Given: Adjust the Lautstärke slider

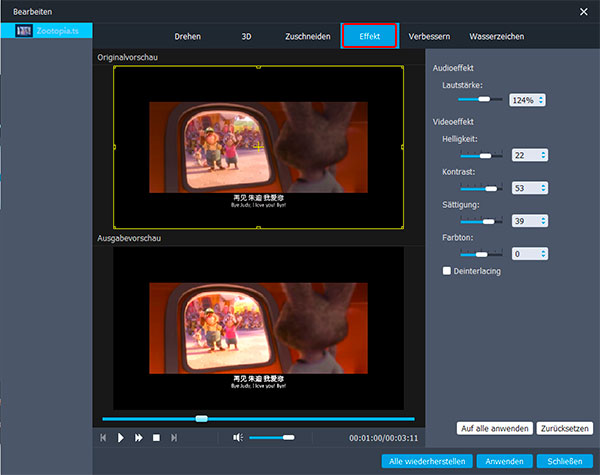Looking at the screenshot, I should [480, 99].
